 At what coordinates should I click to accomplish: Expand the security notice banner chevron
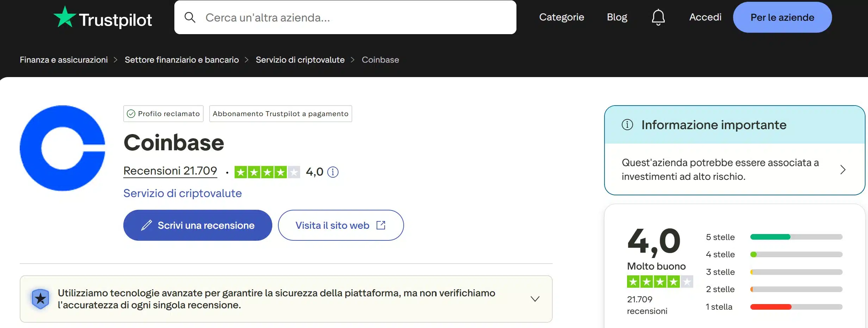(535, 299)
